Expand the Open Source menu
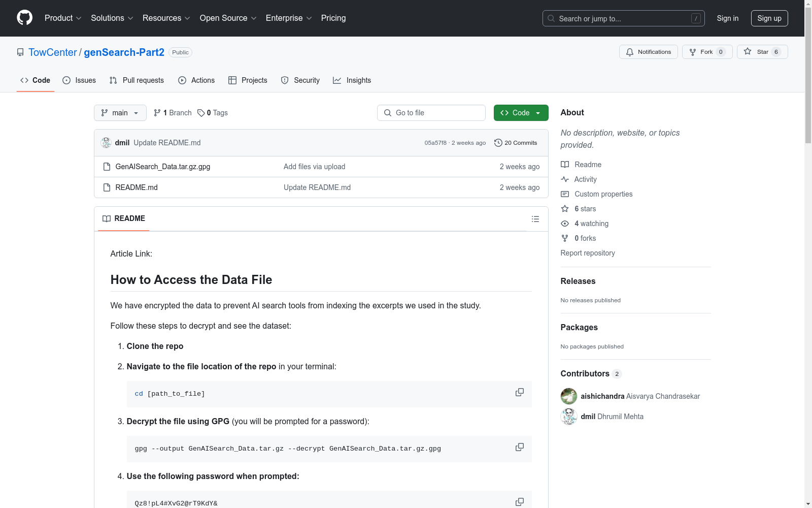The height and width of the screenshot is (508, 812). tap(228, 18)
